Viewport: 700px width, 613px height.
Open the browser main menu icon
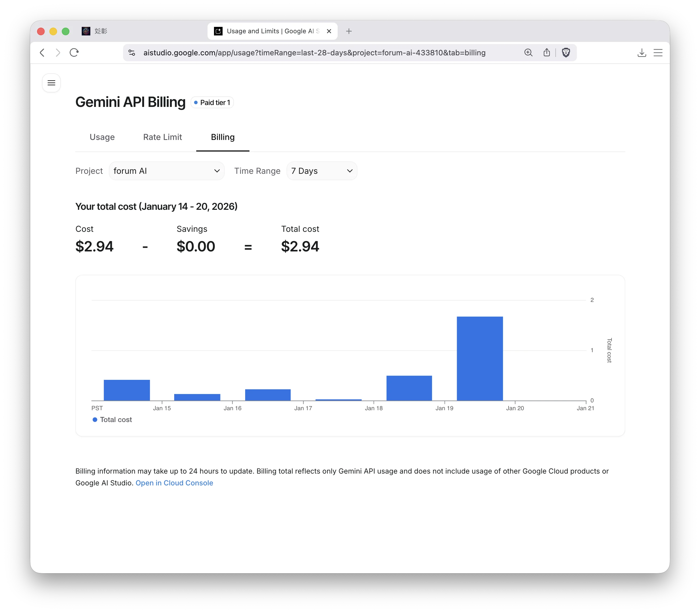658,53
